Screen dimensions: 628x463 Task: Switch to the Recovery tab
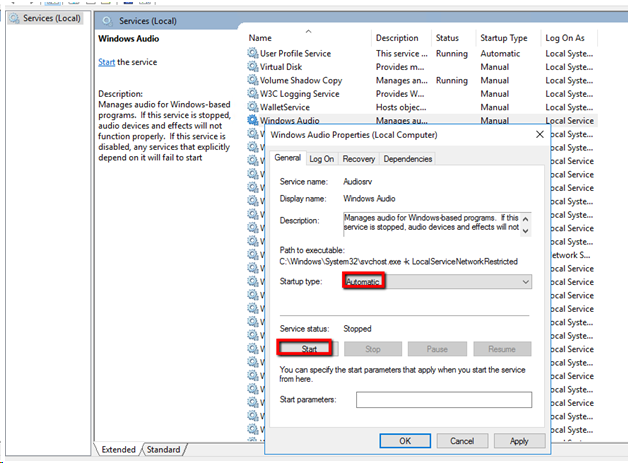pyautogui.click(x=359, y=159)
